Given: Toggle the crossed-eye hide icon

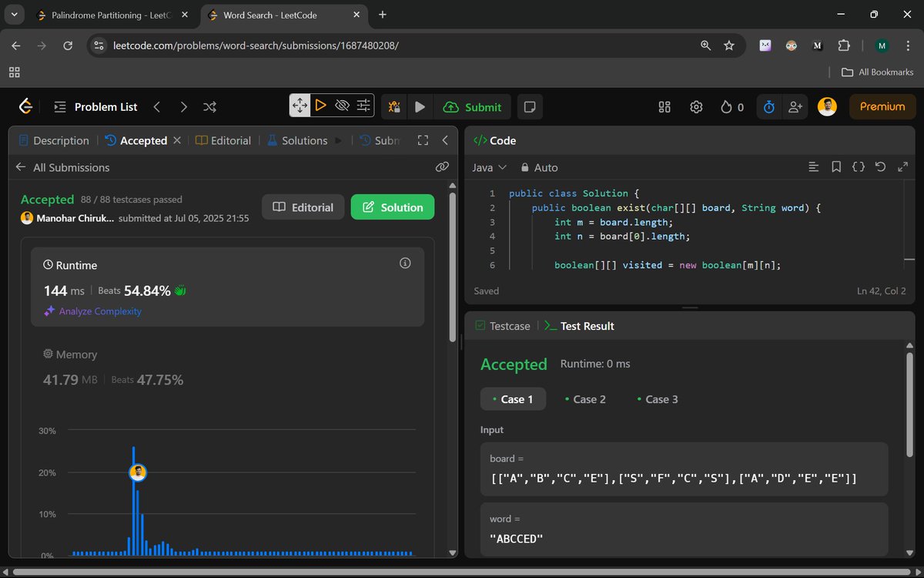Looking at the screenshot, I should 343,106.
